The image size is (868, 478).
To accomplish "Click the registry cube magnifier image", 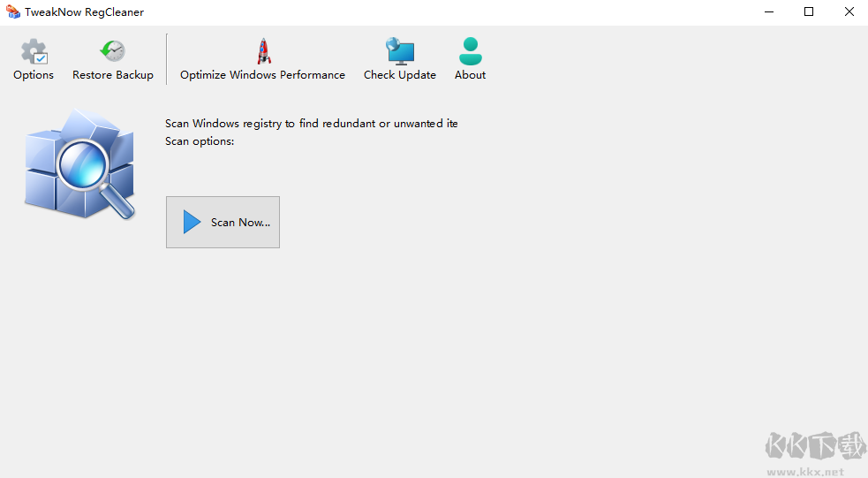I will click(79, 165).
